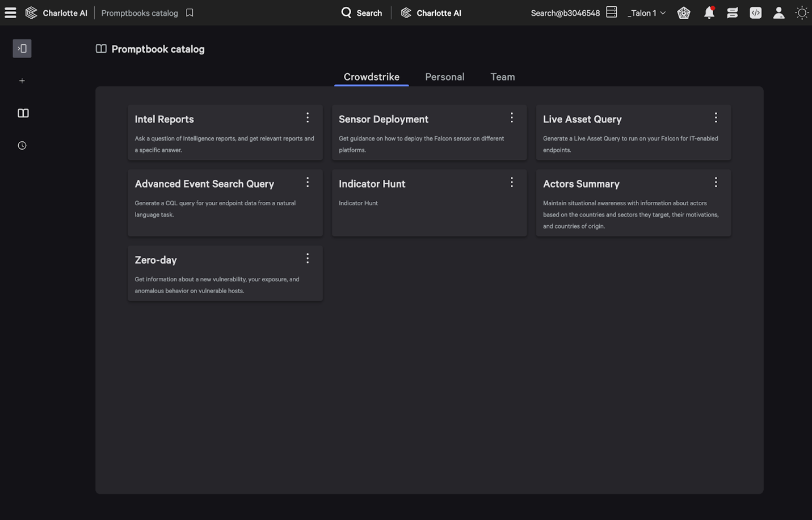Screen dimensions: 812x520
Task: Open the code brackets icon in header
Action: coord(755,12)
